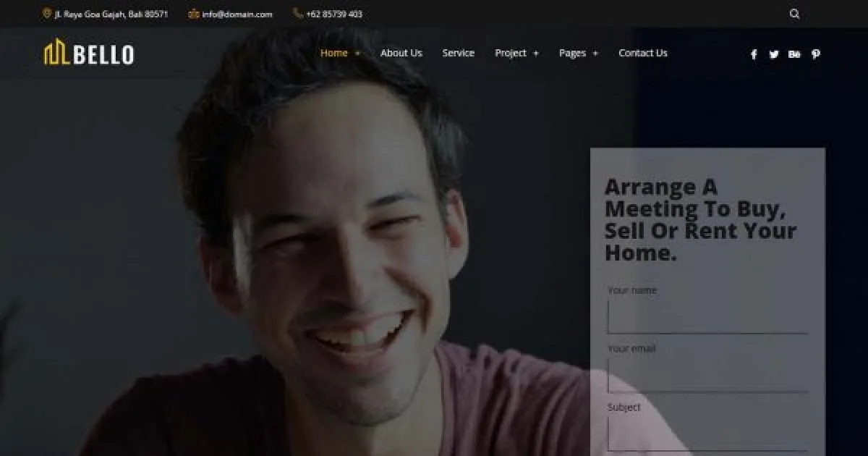Open the Pinterest social icon
This screenshot has height=456, width=868.
coord(815,54)
